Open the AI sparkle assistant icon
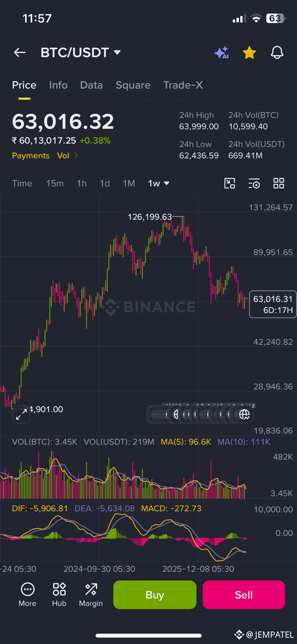 222,53
